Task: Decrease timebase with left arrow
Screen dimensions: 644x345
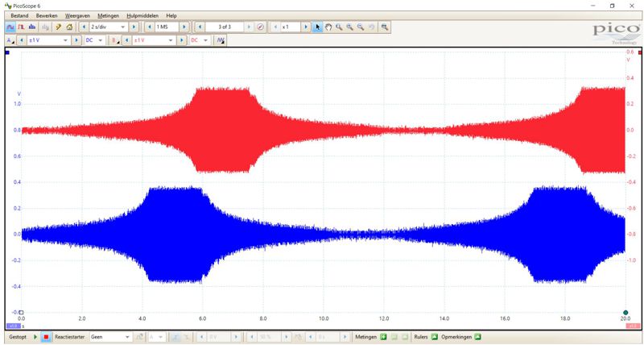Action: click(x=85, y=27)
